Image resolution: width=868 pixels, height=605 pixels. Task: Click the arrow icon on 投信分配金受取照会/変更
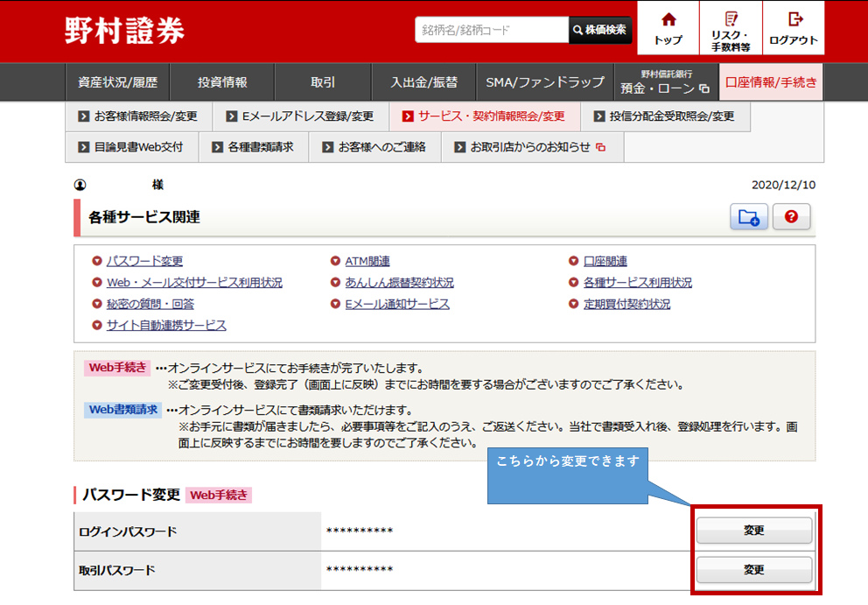tap(599, 116)
